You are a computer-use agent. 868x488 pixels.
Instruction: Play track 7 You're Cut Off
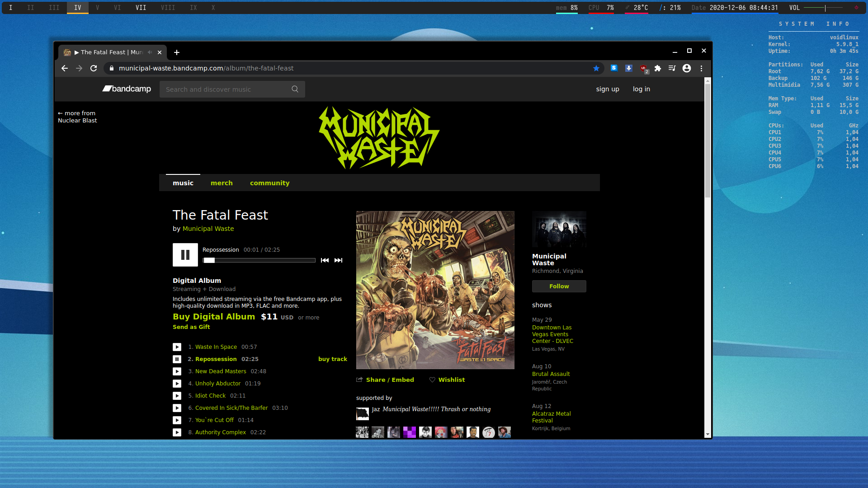click(177, 420)
